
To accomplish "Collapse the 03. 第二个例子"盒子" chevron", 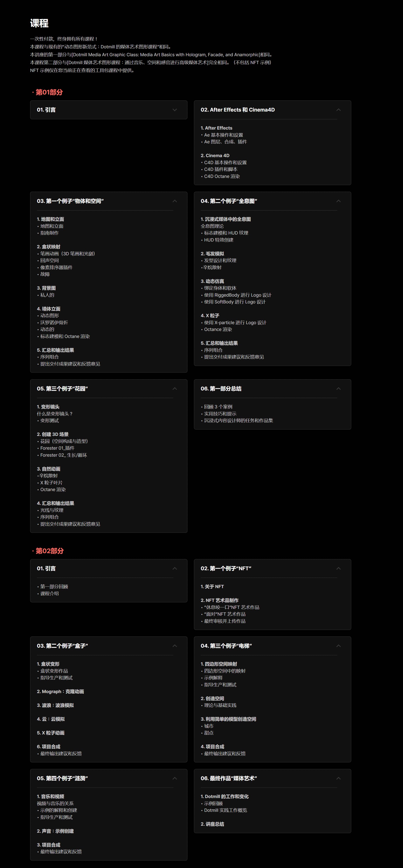I will [x=174, y=646].
